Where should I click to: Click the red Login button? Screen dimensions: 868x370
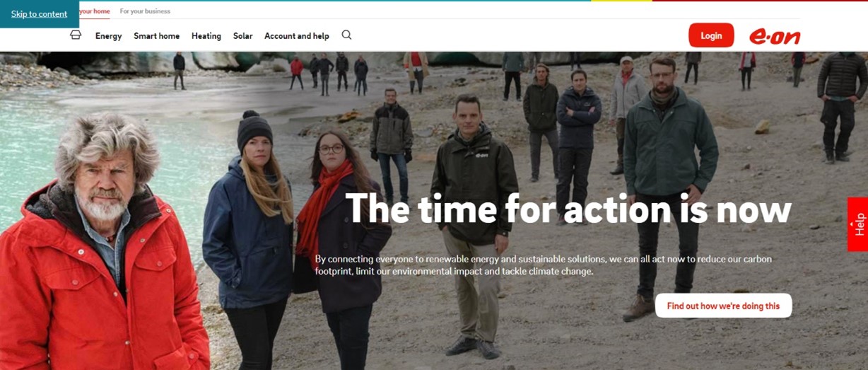(711, 35)
